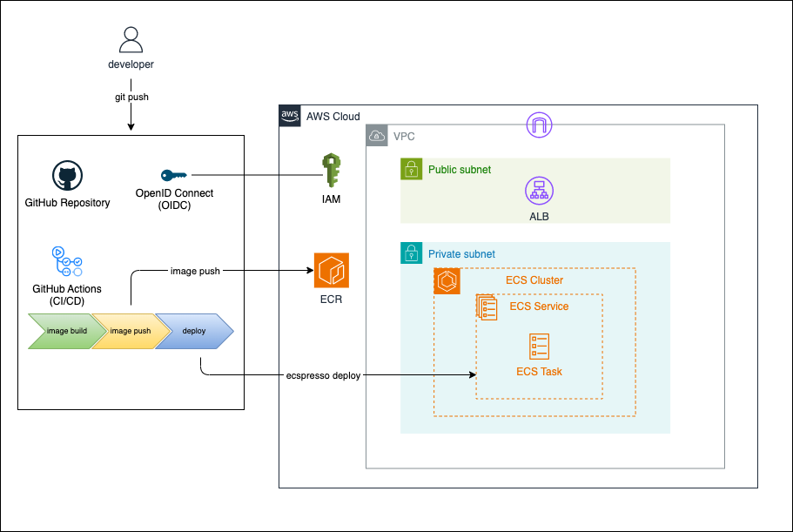
Task: Click the ECS Cluster hexagon icon
Action: [447, 281]
